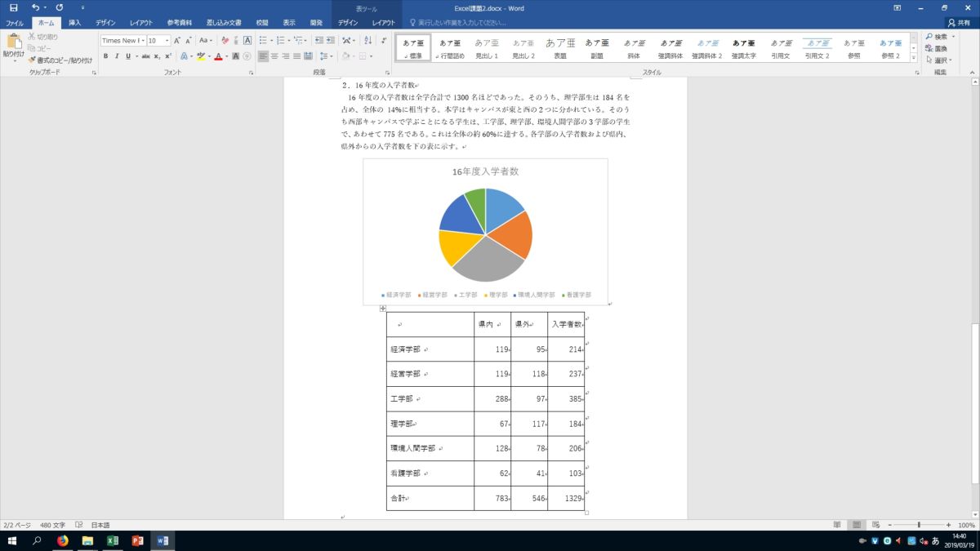Open the font dialog launcher
Viewport: 980px width, 551px height.
coord(252,73)
